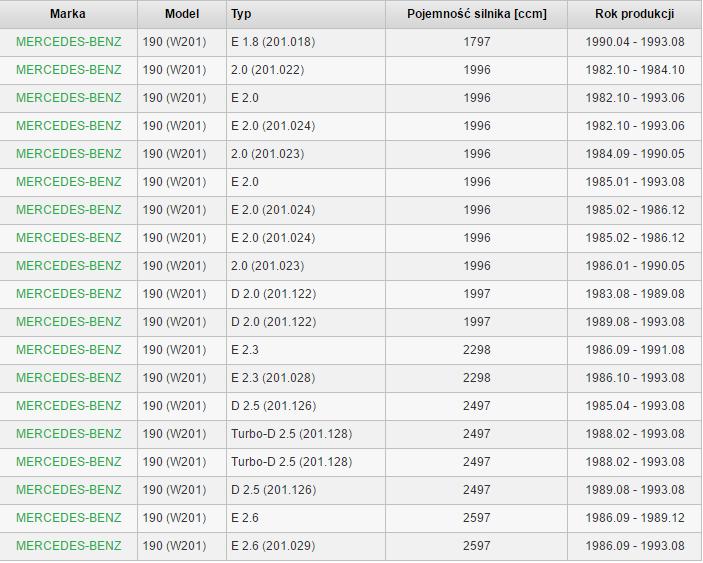703x563 pixels.
Task: Select the E 2.3 (201.028) type cell
Action: (272, 378)
